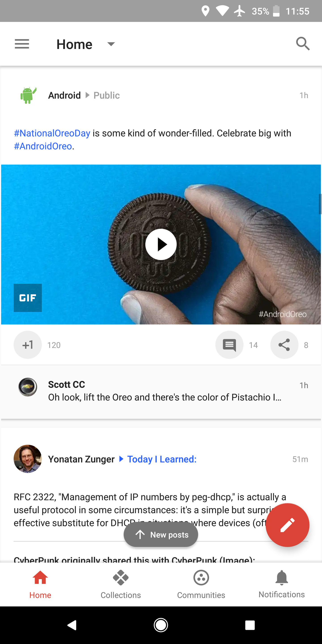This screenshot has height=644, width=322.
Task: Click the share icon on Android's post
Action: [x=284, y=345]
